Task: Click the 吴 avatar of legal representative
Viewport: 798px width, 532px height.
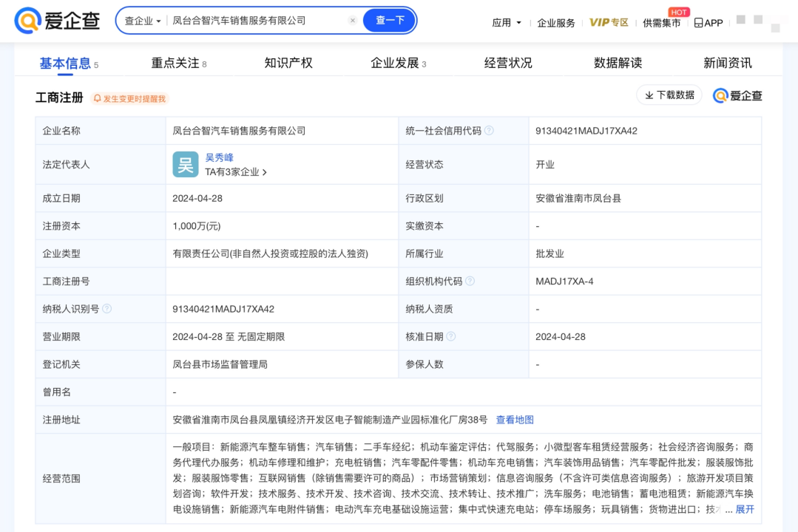Action: [x=185, y=164]
